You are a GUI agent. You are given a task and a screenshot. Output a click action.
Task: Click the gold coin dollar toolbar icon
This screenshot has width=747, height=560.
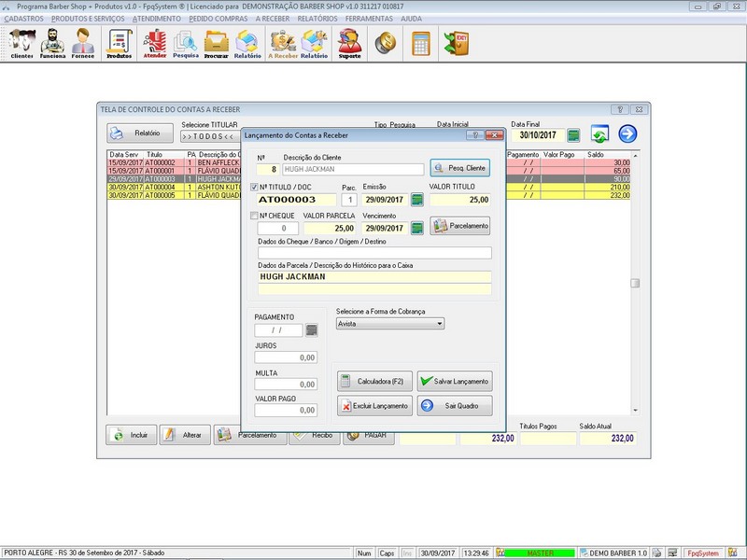[386, 43]
